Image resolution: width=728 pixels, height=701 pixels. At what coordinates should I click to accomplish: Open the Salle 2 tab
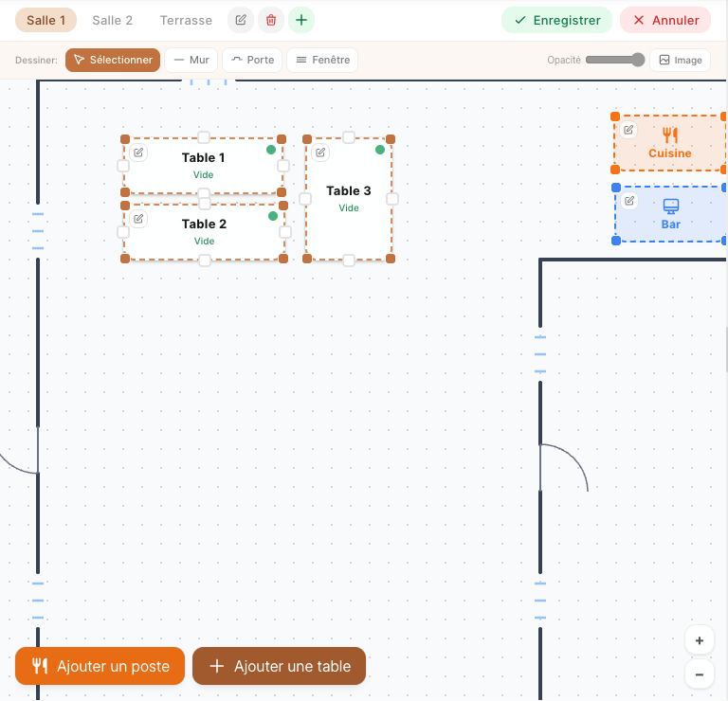click(113, 21)
